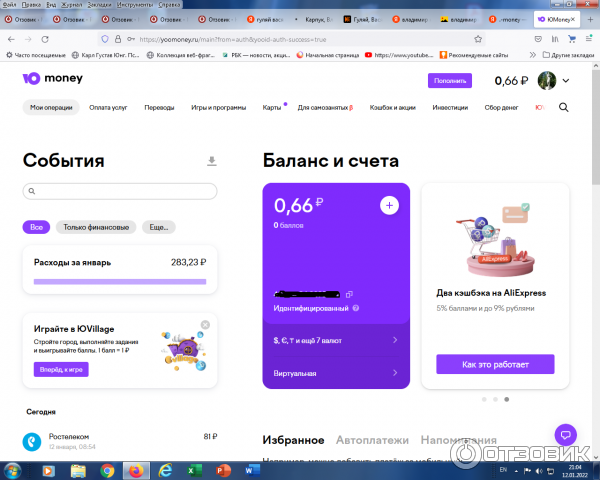Switch to the Напоминания tab
This screenshot has height=480, width=600.
[458, 440]
